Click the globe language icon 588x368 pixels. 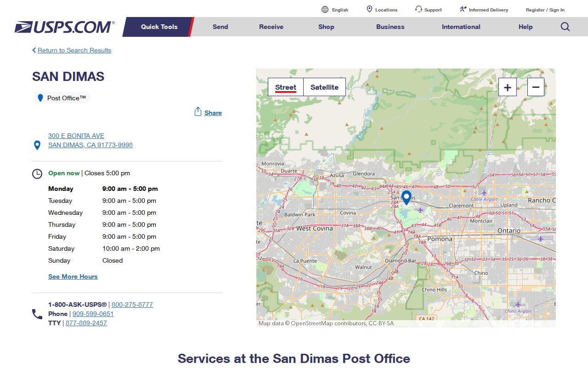pyautogui.click(x=325, y=10)
